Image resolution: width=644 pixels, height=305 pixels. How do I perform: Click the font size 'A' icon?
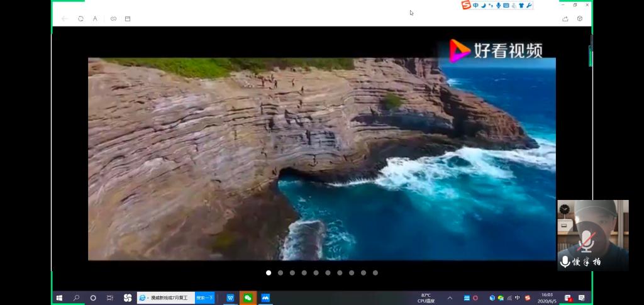click(x=95, y=19)
